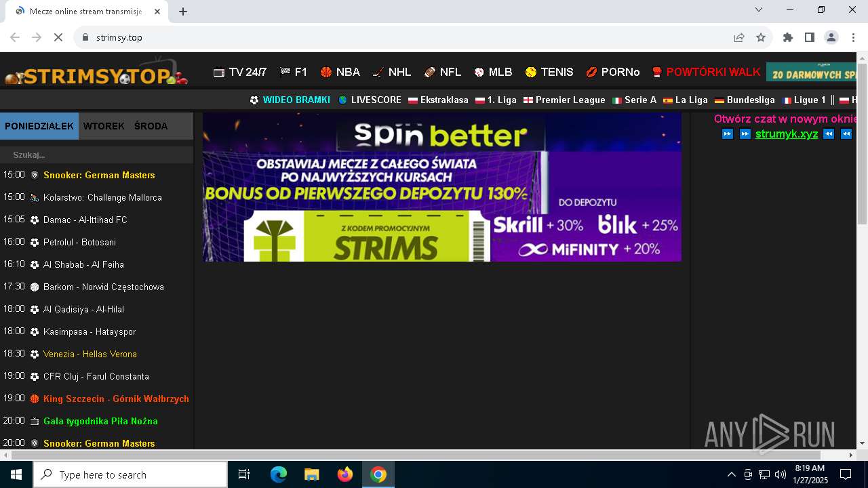Open Premier League link
Viewport: 868px width, 488px height.
[x=564, y=100]
